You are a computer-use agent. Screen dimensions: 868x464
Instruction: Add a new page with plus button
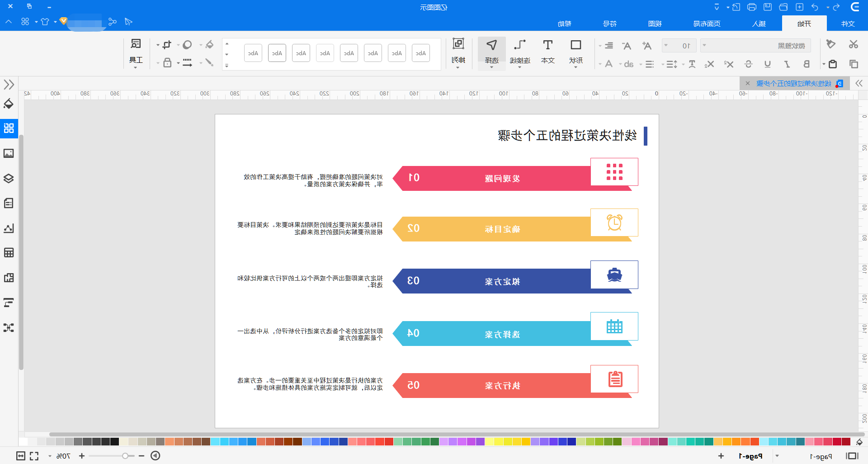click(x=721, y=456)
